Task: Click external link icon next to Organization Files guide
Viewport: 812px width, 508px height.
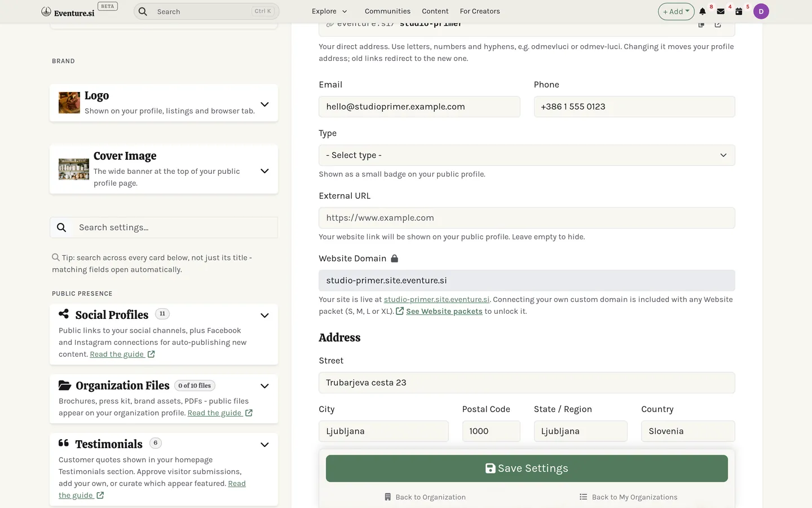Action: (249, 413)
